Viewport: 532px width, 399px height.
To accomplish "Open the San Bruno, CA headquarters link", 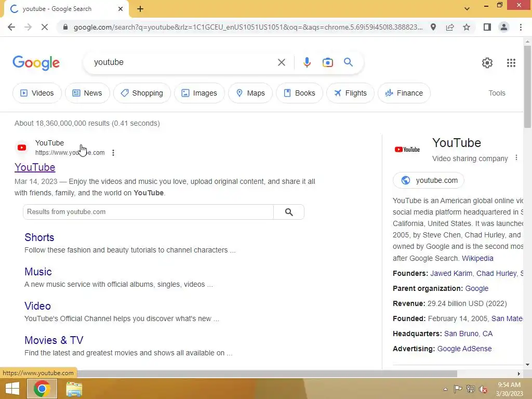I will coord(468,334).
